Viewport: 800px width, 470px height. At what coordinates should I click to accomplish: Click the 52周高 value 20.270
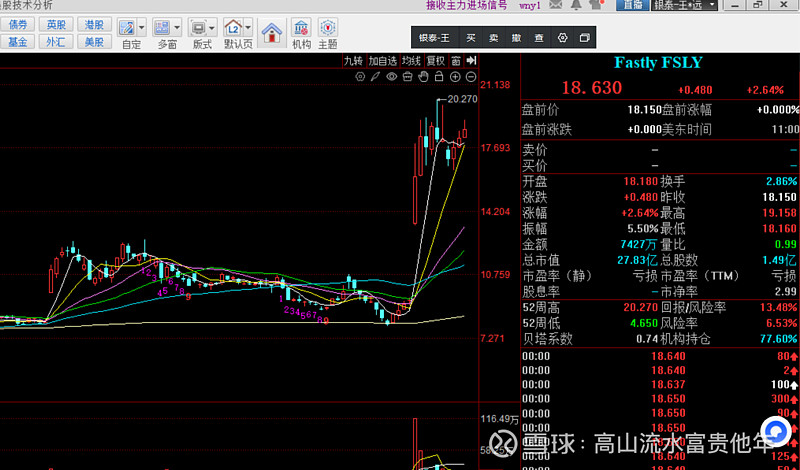tap(640, 308)
